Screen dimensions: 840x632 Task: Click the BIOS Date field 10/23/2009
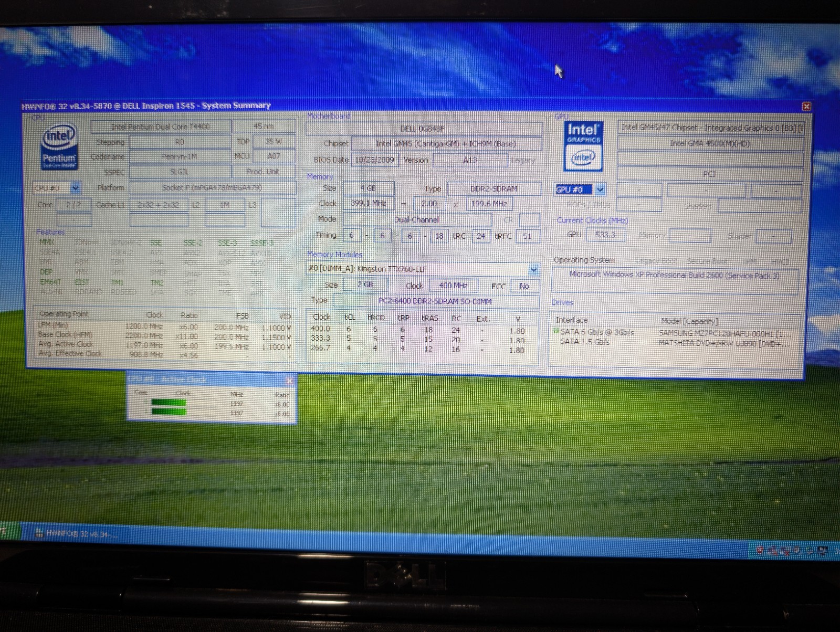tap(374, 160)
